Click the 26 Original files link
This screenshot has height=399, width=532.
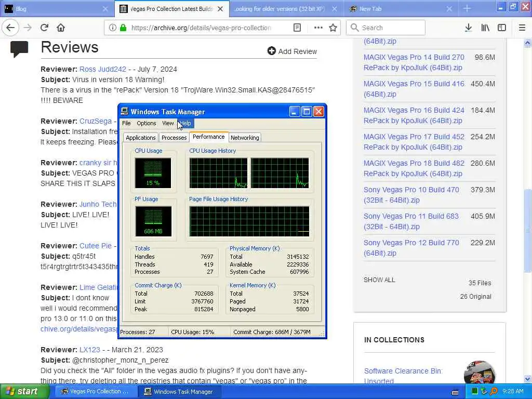click(475, 297)
